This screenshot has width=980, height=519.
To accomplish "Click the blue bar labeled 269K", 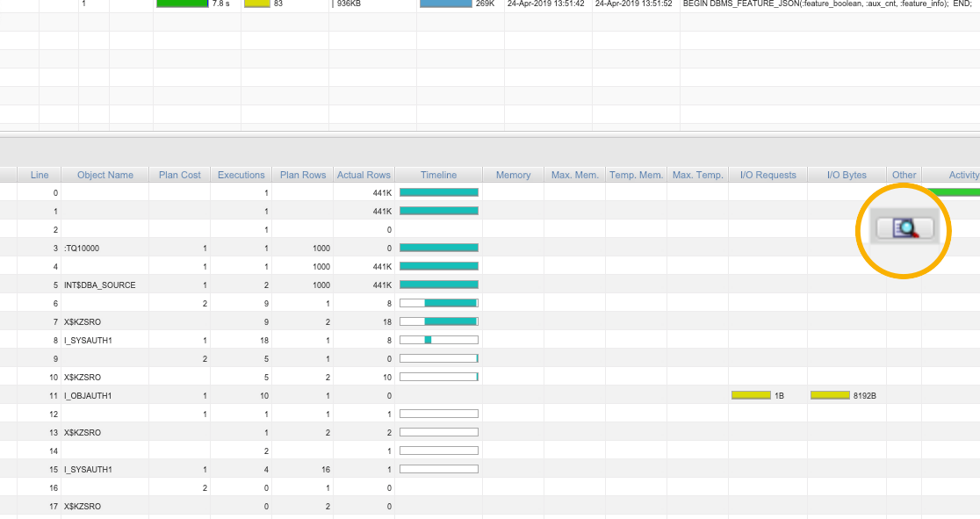I will pos(446,4).
